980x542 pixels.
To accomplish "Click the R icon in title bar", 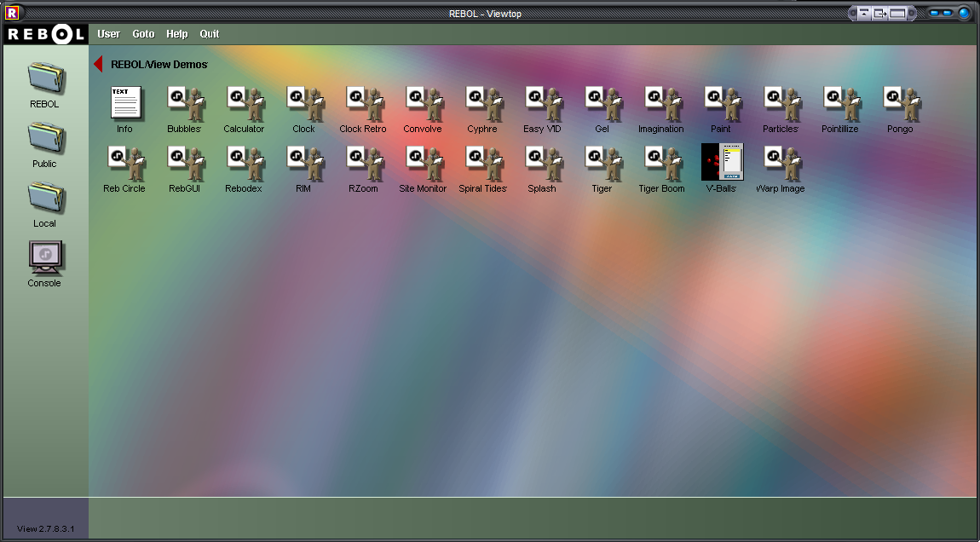I will pyautogui.click(x=11, y=12).
